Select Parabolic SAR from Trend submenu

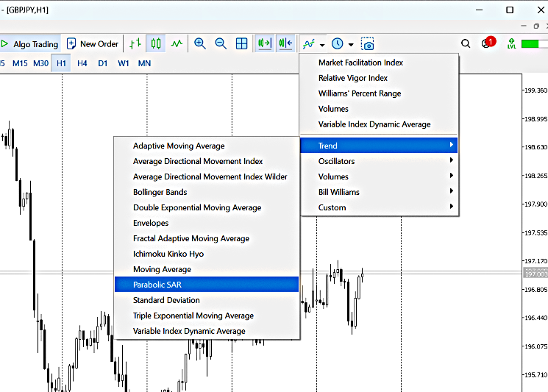click(207, 285)
